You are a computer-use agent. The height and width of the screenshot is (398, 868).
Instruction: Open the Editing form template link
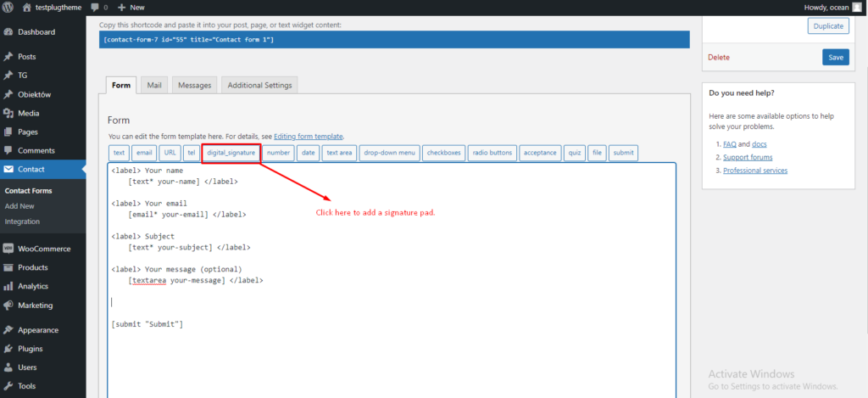pyautogui.click(x=309, y=137)
